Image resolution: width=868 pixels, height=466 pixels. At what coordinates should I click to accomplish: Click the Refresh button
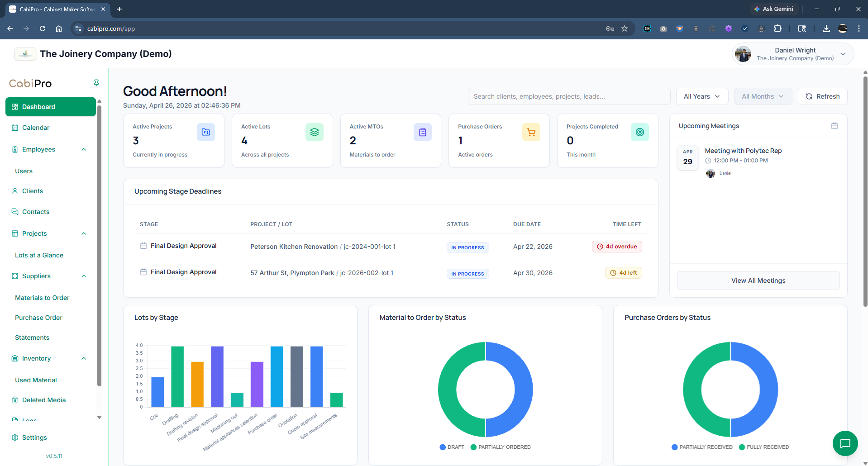822,96
